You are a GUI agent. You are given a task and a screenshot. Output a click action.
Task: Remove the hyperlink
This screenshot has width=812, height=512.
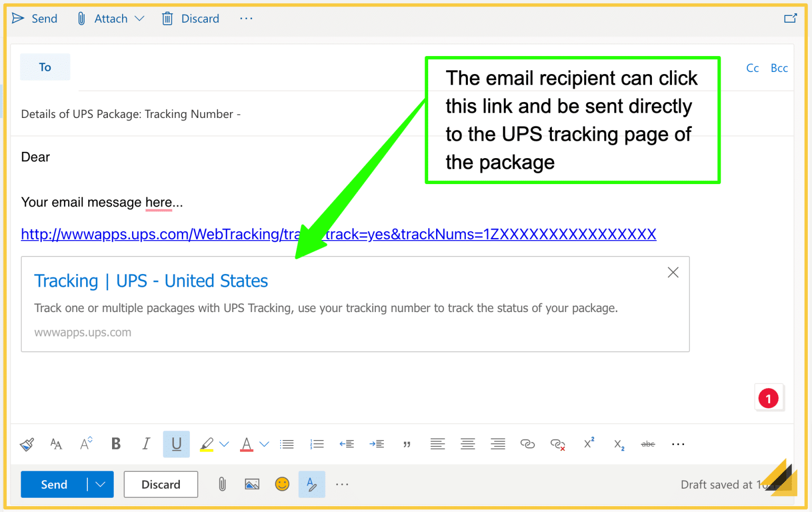[558, 444]
